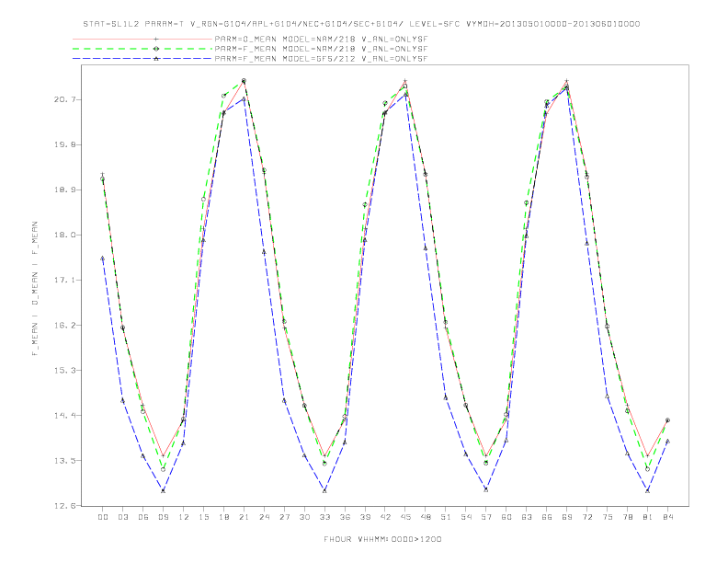Click x-axis tick label 33
Image resolution: width=728 pixels, height=563 pixels.
(324, 517)
